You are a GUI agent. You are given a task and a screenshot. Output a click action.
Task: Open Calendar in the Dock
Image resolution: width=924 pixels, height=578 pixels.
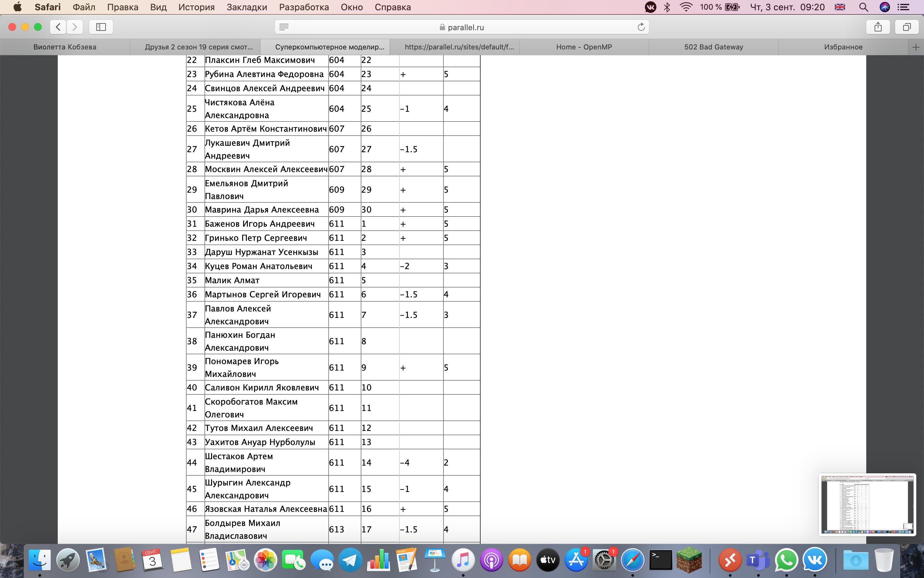[153, 560]
